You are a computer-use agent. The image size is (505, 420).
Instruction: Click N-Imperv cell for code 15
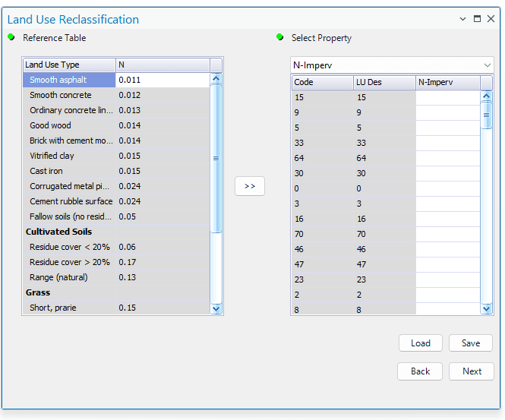[x=448, y=97]
